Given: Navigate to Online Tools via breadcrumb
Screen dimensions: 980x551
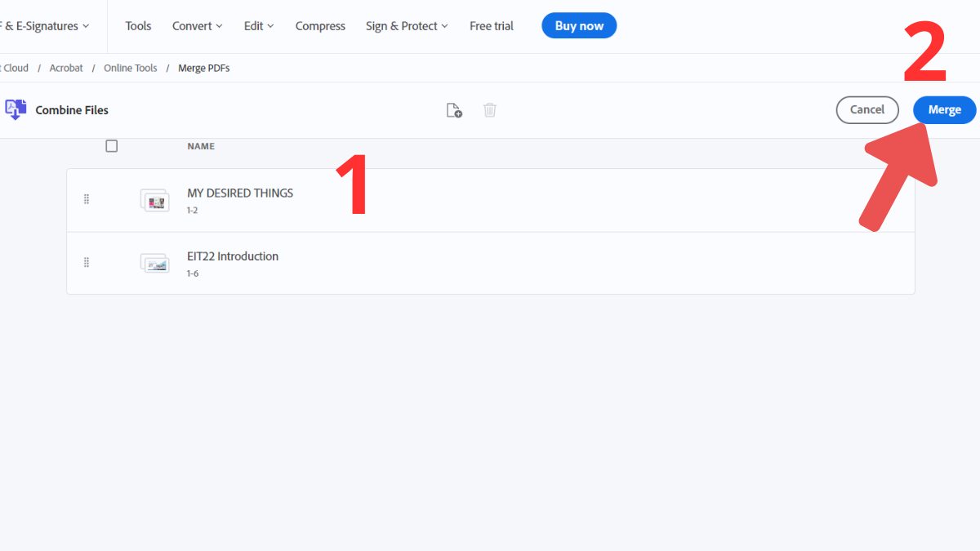Looking at the screenshot, I should (131, 68).
